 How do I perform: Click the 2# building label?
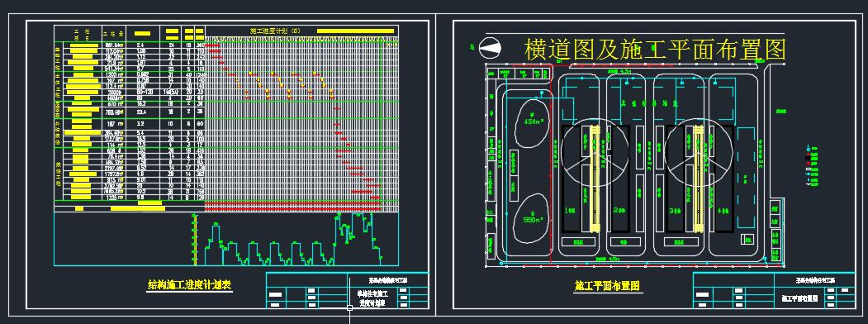click(x=619, y=210)
